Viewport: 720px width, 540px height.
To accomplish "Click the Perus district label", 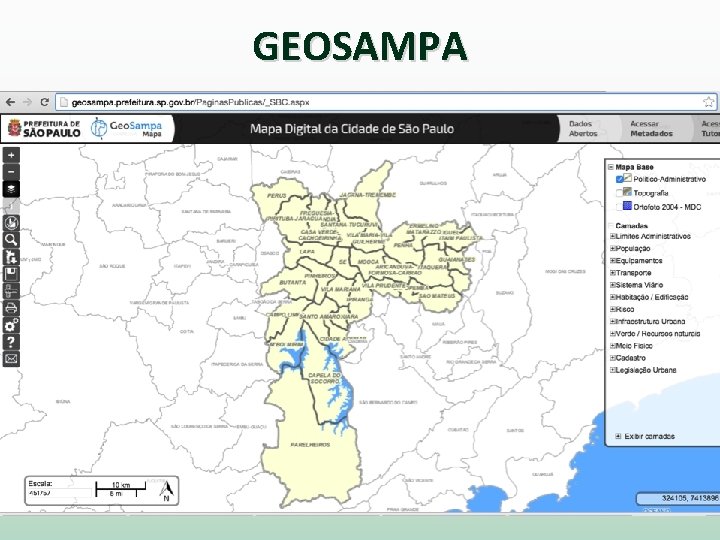I will [276, 196].
